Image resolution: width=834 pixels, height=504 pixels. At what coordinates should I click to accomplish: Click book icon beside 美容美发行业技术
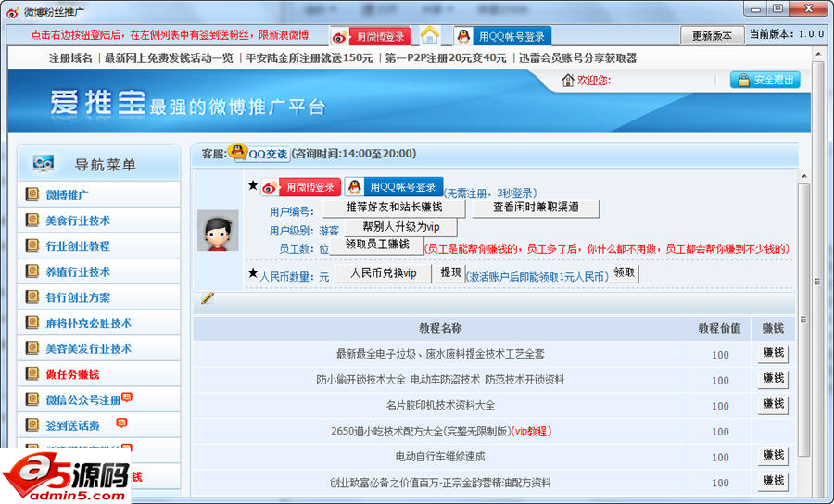tap(32, 347)
